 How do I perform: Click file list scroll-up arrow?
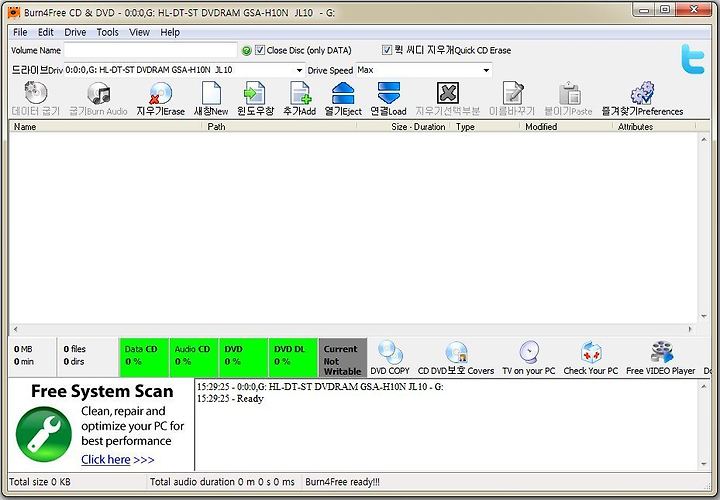pos(704,139)
